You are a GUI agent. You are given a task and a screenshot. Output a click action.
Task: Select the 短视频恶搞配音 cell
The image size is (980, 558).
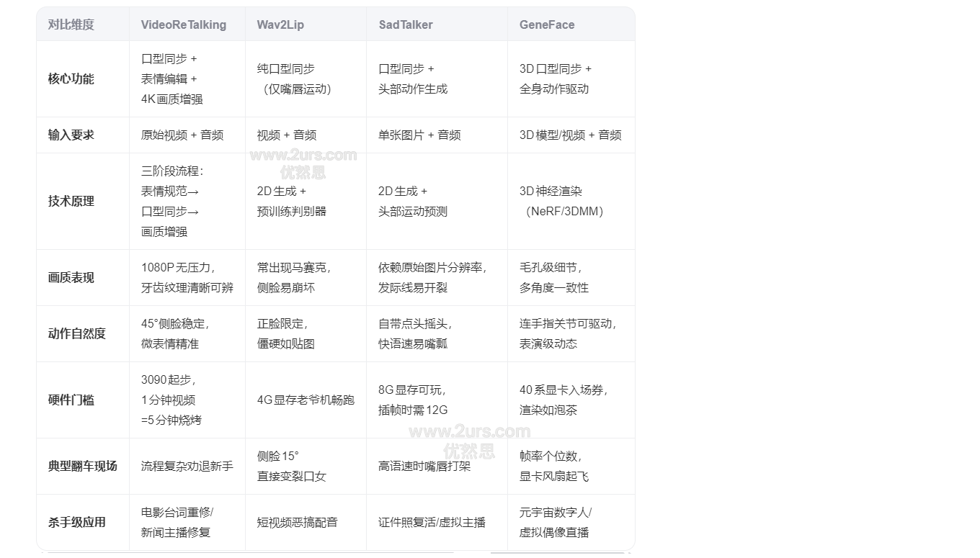coord(306,523)
